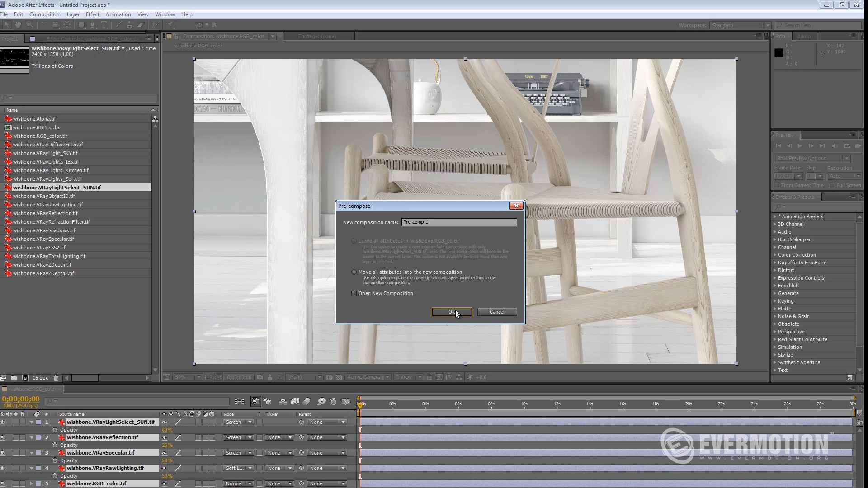Screen dimensions: 868x488
Task: Open blending mode dropdown for VRaySpecular layer
Action: pyautogui.click(x=238, y=453)
